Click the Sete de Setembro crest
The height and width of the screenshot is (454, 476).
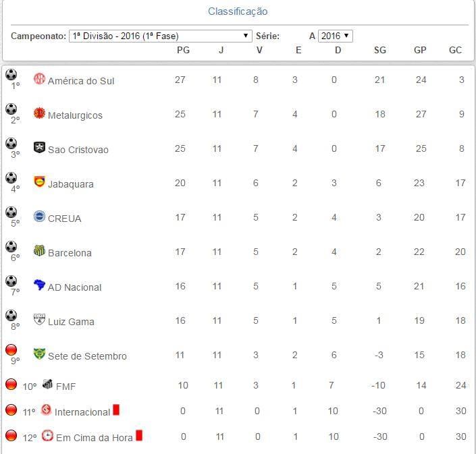pos(39,354)
